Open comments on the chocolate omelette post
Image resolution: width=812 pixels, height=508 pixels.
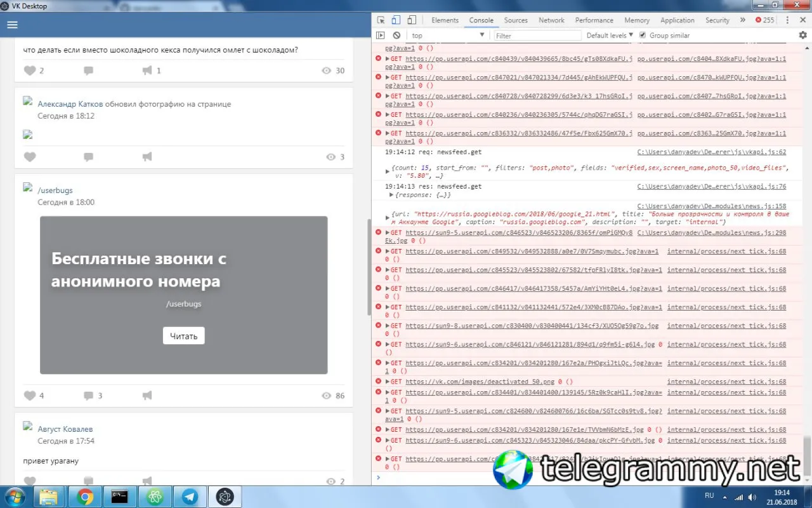[x=89, y=70]
